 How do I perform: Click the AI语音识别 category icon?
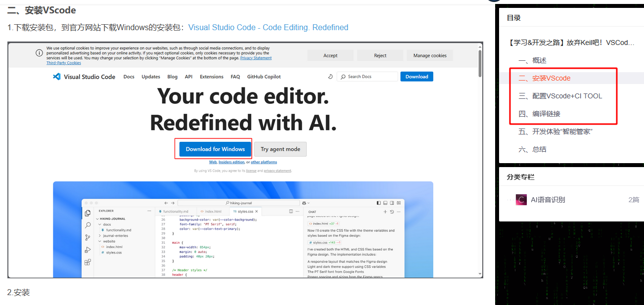(x=521, y=200)
